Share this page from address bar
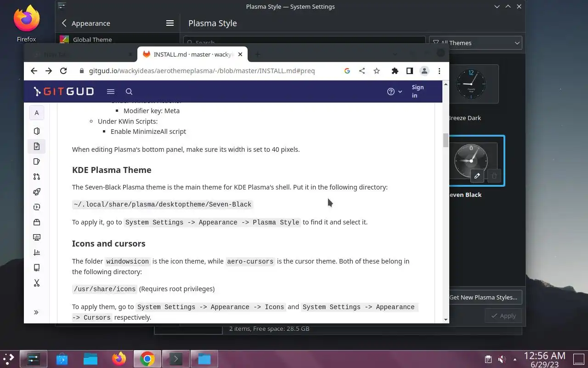Screen dimensions: 588x368 point(362,71)
